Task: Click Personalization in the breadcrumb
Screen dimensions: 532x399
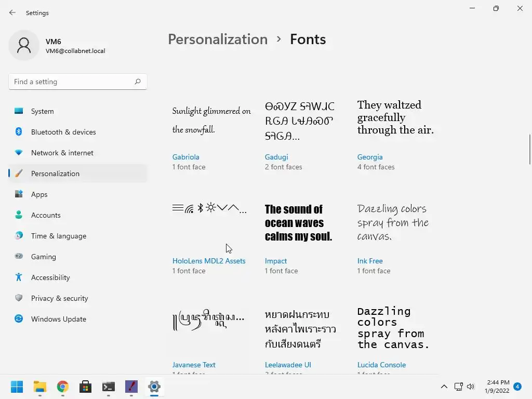Action: click(218, 39)
